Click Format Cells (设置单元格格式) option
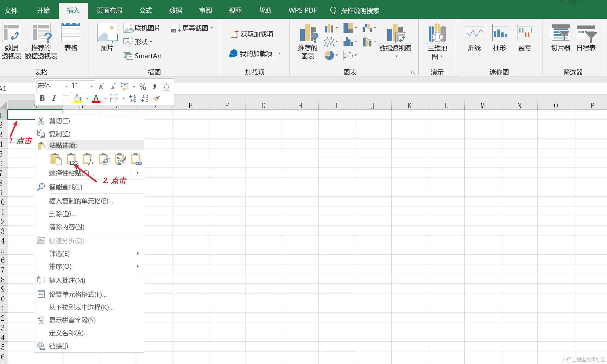This screenshot has width=607, height=364. (x=78, y=294)
